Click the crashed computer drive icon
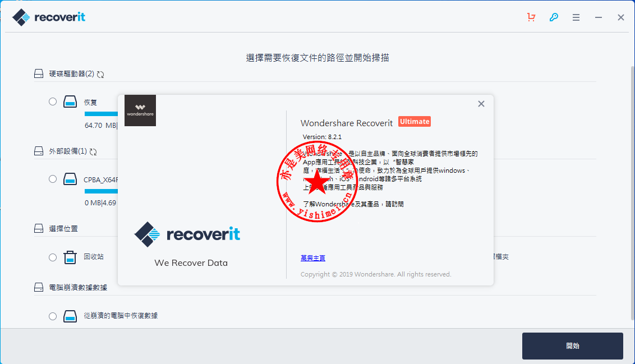 pyautogui.click(x=70, y=316)
